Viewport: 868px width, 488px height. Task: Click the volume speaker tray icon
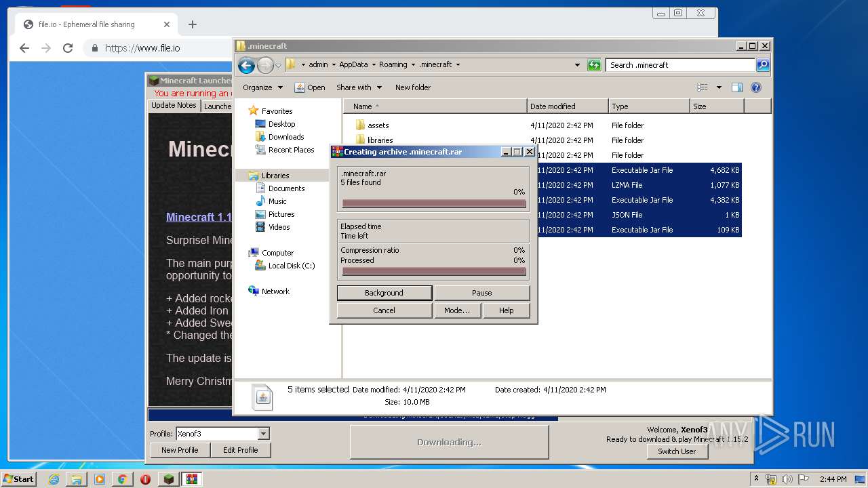787,479
